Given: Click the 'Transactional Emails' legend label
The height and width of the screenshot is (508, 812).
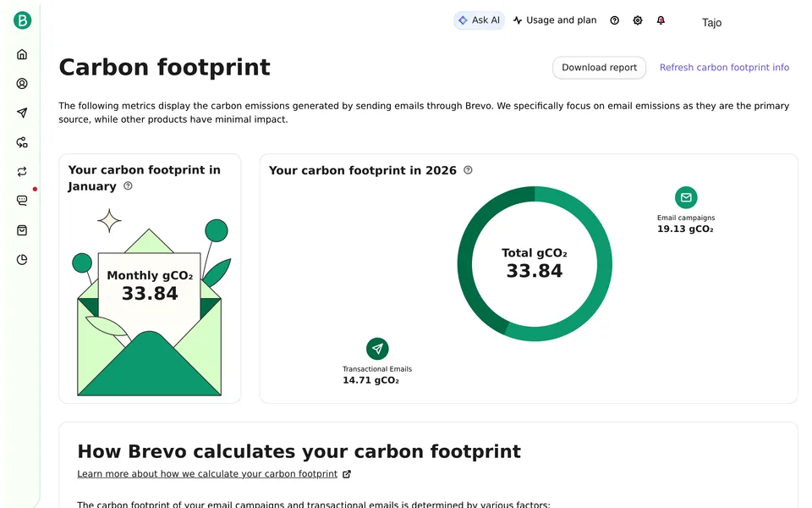Looking at the screenshot, I should click(x=377, y=369).
